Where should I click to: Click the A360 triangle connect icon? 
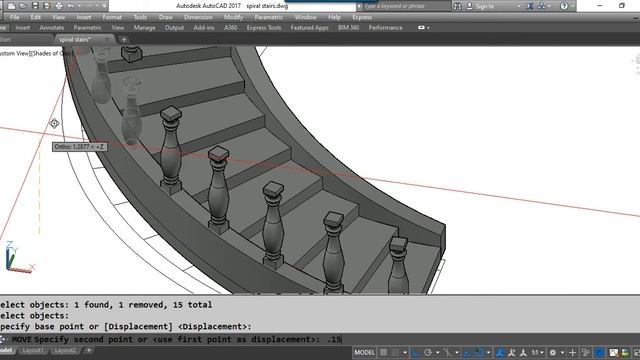pos(542,6)
